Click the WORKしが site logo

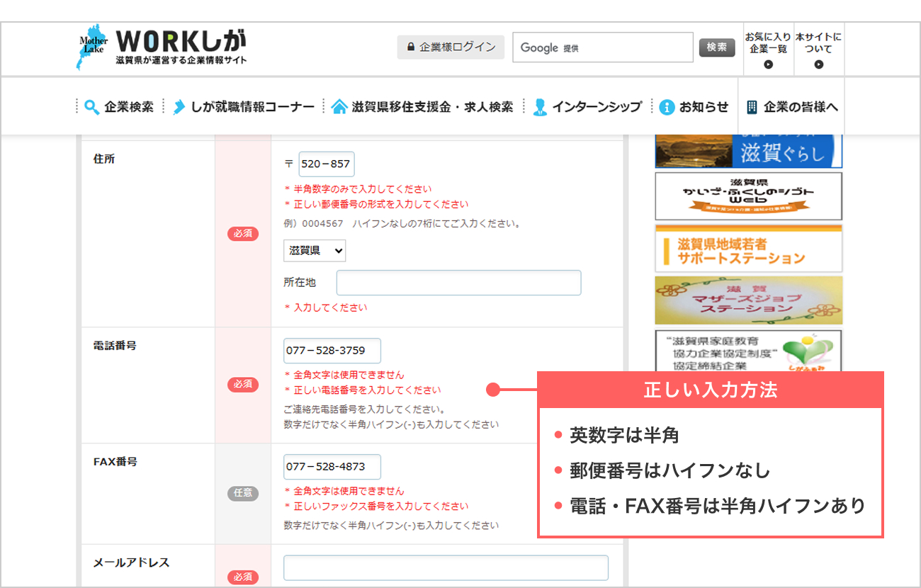(x=162, y=47)
